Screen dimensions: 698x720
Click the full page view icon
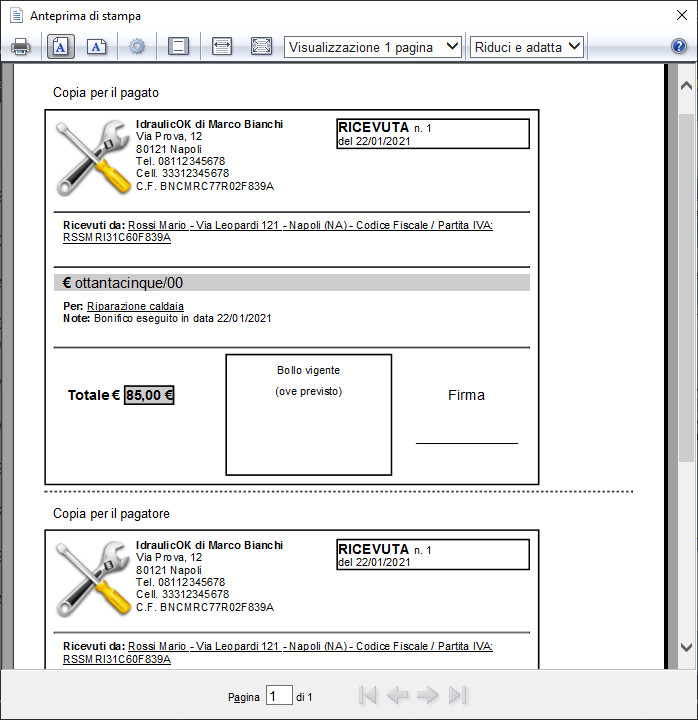coord(261,46)
